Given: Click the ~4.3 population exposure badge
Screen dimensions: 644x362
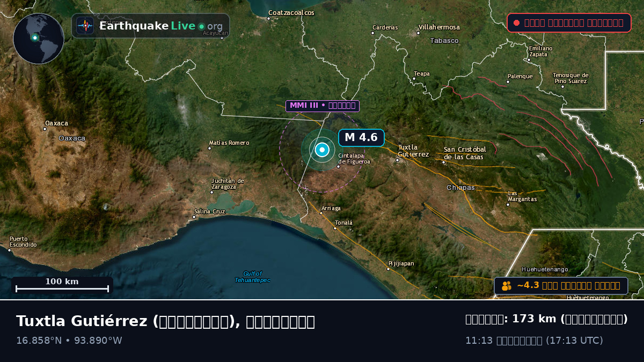Looking at the screenshot, I should tap(561, 286).
